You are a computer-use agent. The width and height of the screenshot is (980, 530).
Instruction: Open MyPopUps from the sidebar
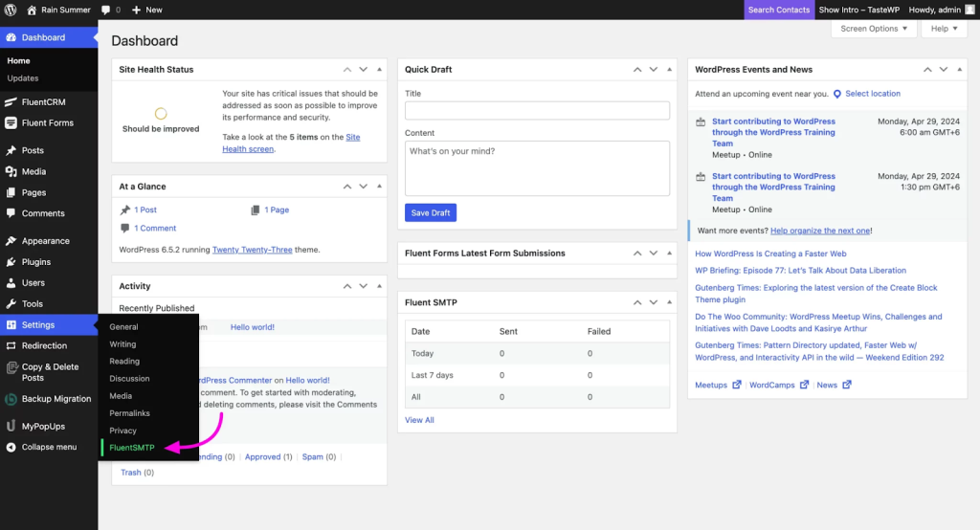(43, 426)
